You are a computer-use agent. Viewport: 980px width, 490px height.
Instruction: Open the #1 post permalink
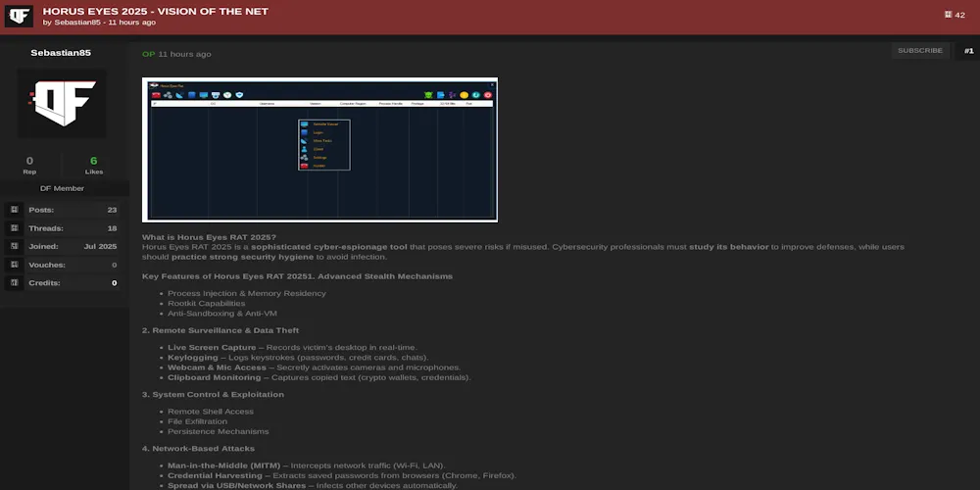pyautogui.click(x=967, y=51)
